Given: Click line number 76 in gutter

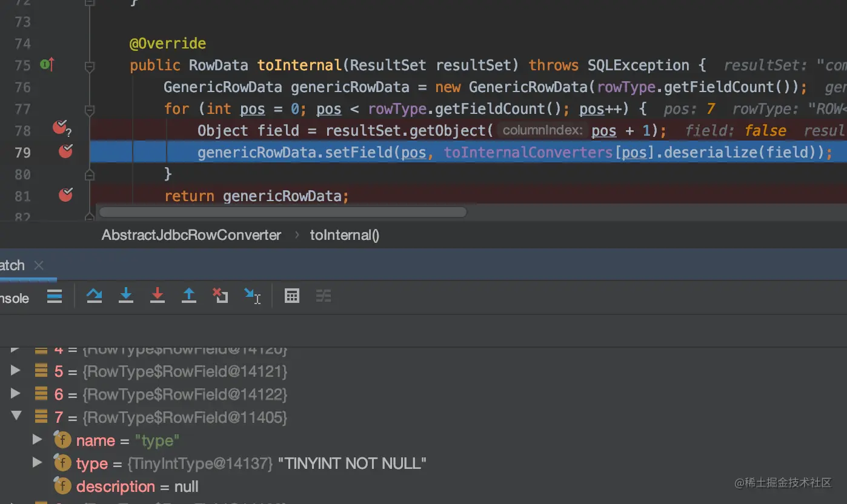Looking at the screenshot, I should [22, 87].
